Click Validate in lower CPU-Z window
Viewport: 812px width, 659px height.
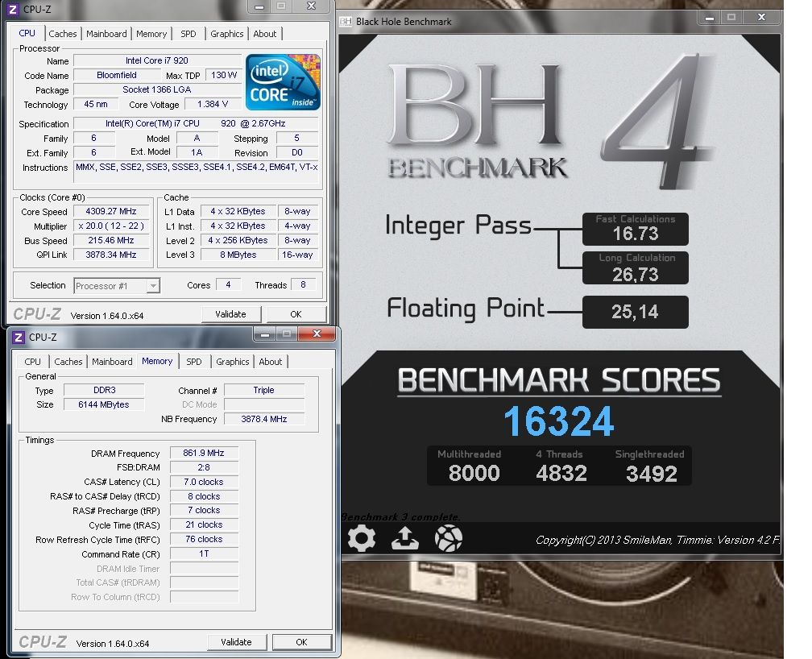click(x=236, y=642)
